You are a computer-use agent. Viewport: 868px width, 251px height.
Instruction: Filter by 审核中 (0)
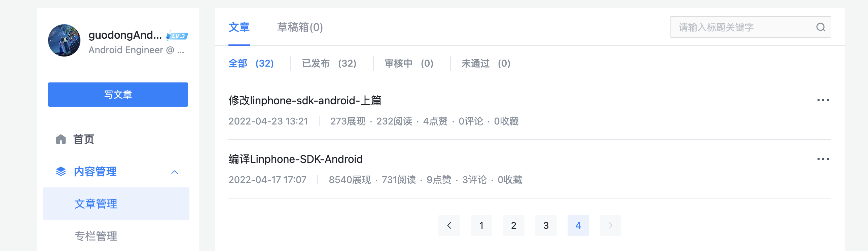[x=409, y=63]
